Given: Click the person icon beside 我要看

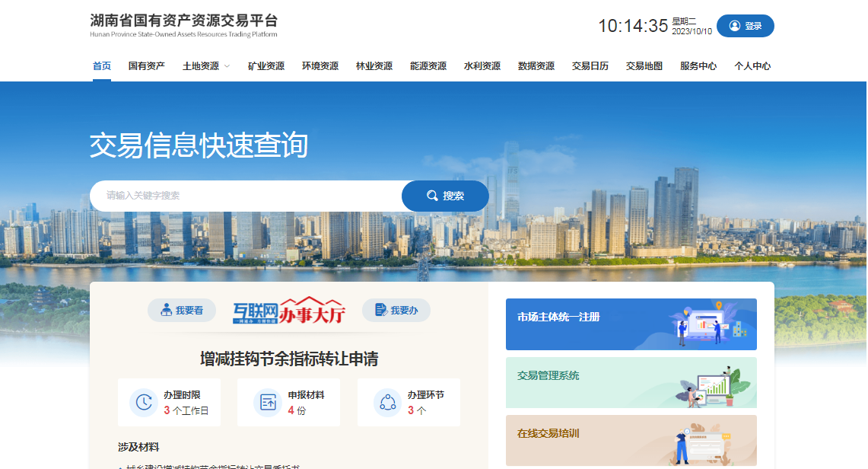Looking at the screenshot, I should [x=166, y=311].
